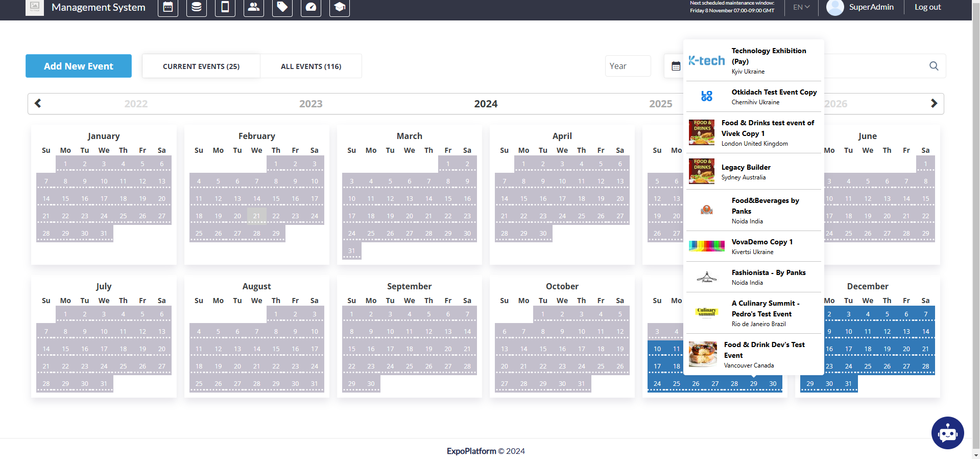Click the search magnifier icon
The width and height of the screenshot is (980, 459).
[934, 66]
